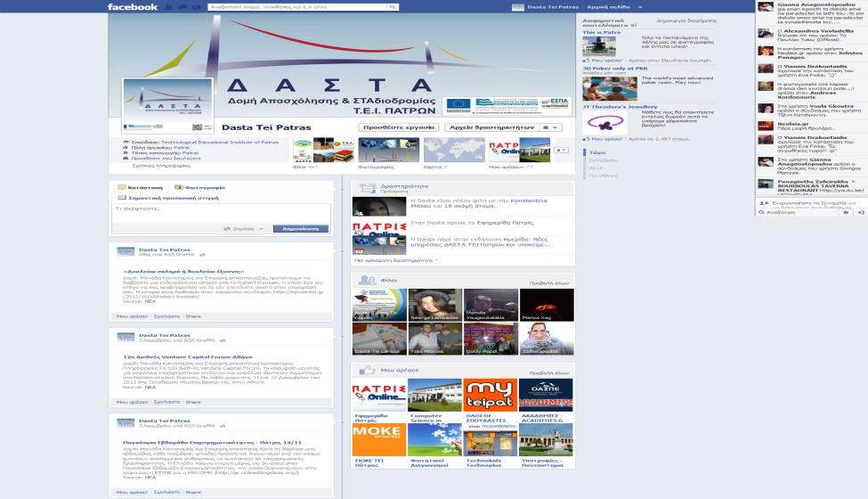The image size is (868, 499).
Task: Open gear settings dropdown beside activity log
Action: tap(550, 127)
